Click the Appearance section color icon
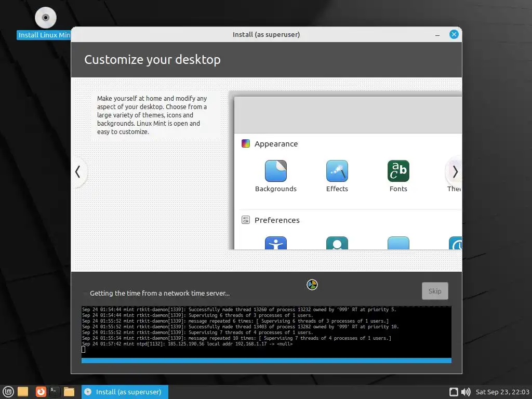The image size is (532, 399). [x=246, y=143]
